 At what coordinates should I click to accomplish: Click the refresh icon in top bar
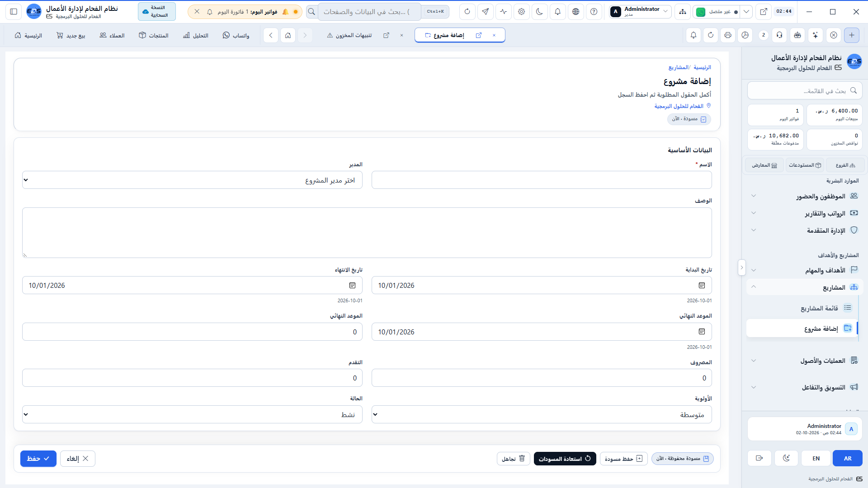pyautogui.click(x=467, y=12)
